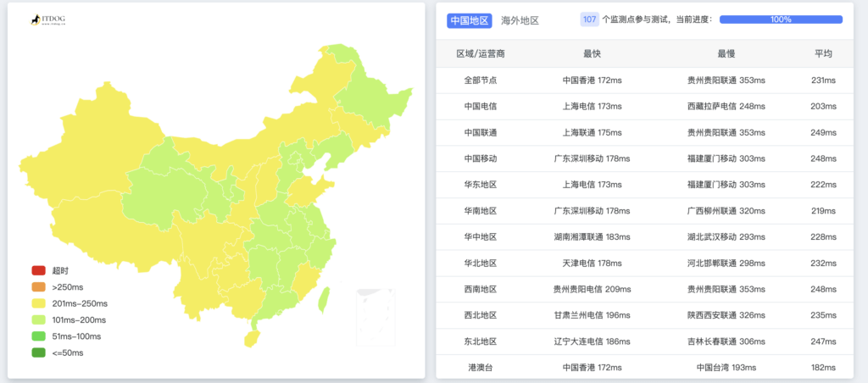Click 广西柳州联通 320ms cell

[726, 211]
